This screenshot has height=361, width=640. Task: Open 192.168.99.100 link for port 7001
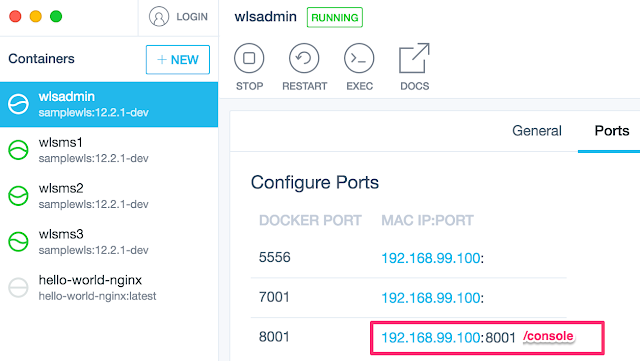[430, 298]
